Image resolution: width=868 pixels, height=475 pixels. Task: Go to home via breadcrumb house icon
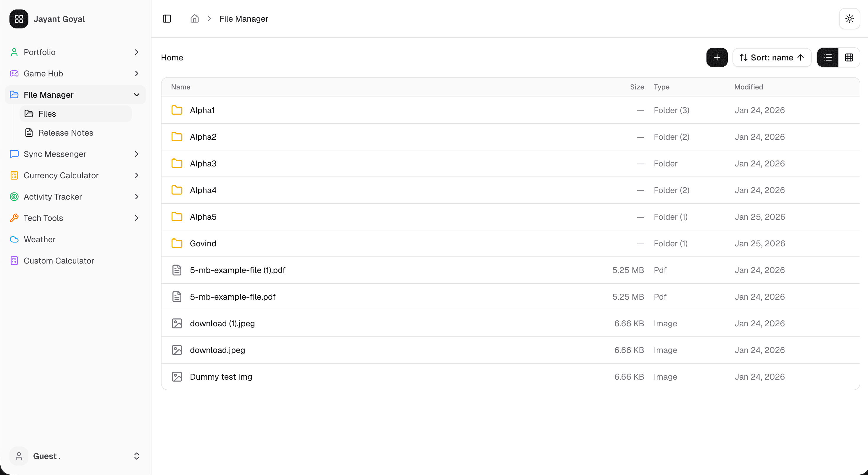tap(194, 19)
